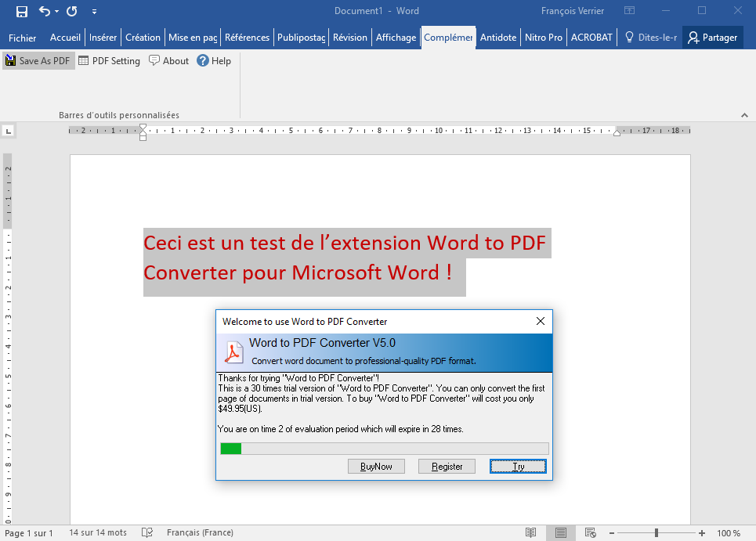Open the Ribbon Display Options menu
Image resolution: width=756 pixels, height=541 pixels.
(x=629, y=11)
